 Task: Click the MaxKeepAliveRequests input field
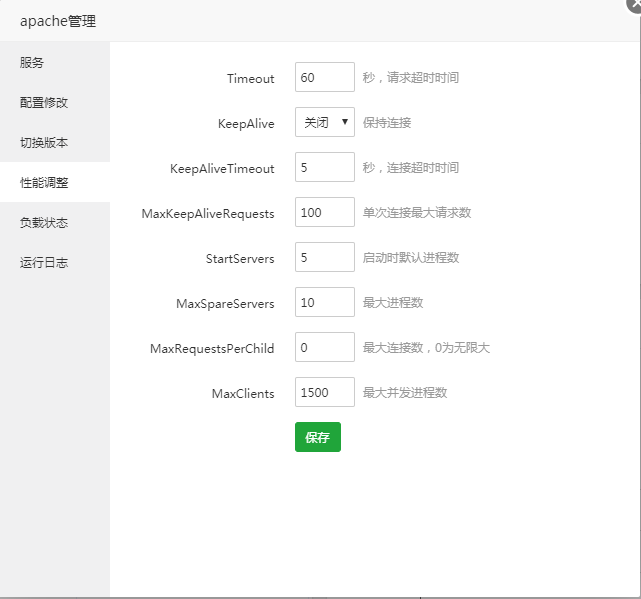click(x=325, y=212)
